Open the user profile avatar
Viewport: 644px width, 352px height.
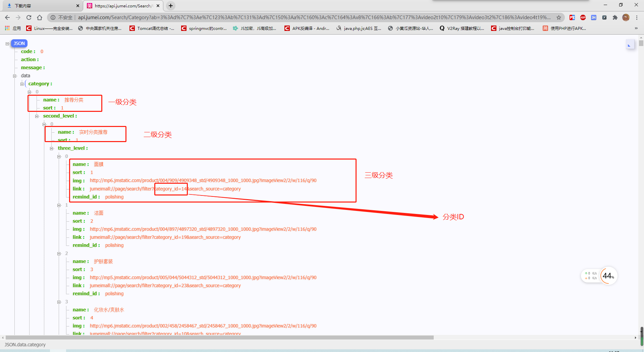626,17
